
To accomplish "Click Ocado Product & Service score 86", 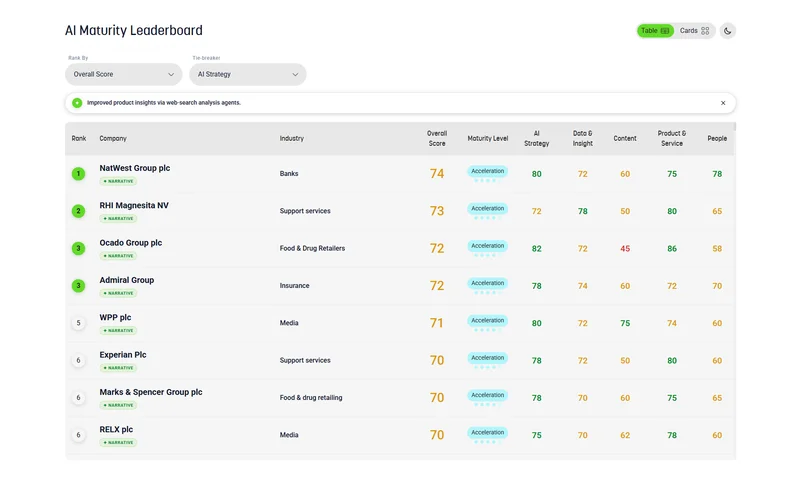I will (672, 249).
